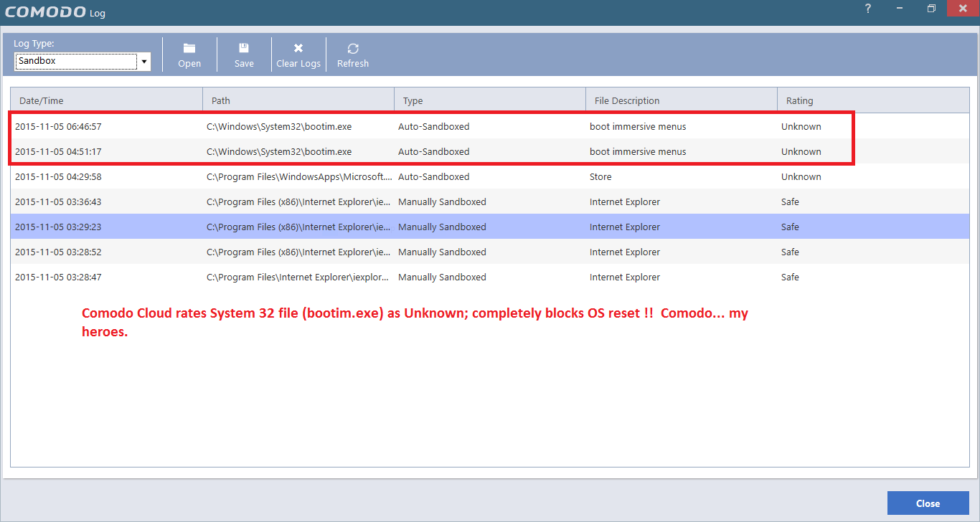980x522 pixels.
Task: Select the 04:51:17 log entry timestamp
Action: click(58, 152)
